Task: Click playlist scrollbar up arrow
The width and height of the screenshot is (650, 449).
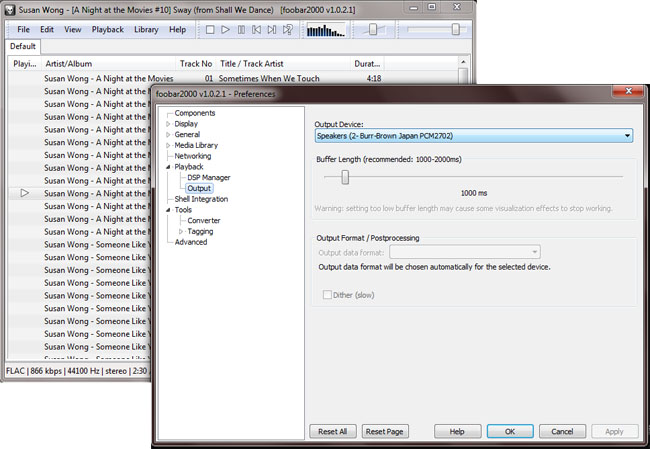Action: (463, 62)
